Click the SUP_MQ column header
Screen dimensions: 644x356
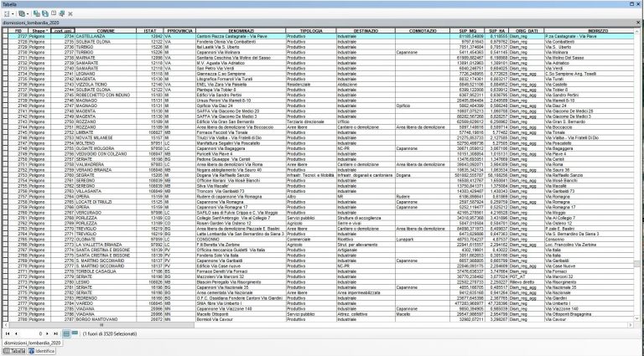coord(467,31)
